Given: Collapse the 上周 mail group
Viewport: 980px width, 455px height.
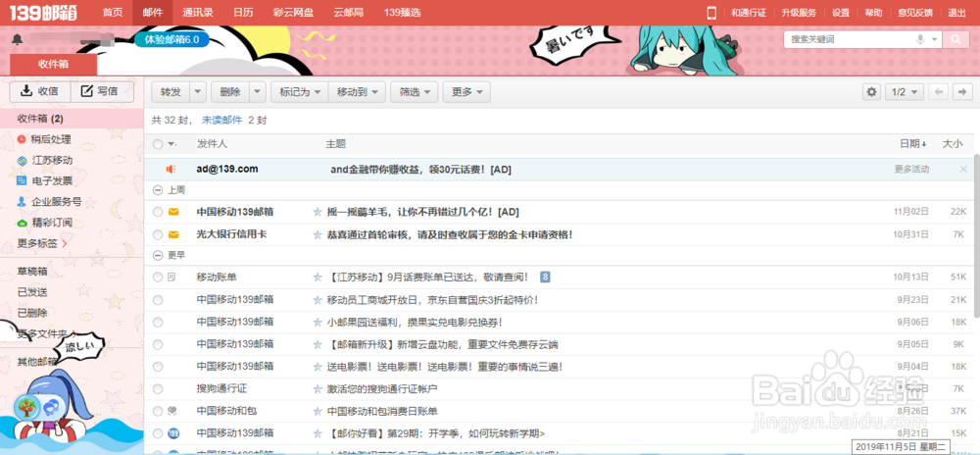Looking at the screenshot, I should click(x=157, y=189).
